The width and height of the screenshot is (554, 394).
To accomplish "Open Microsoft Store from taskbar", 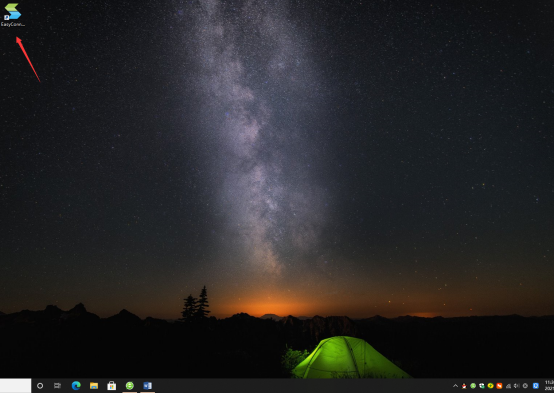I will [112, 386].
